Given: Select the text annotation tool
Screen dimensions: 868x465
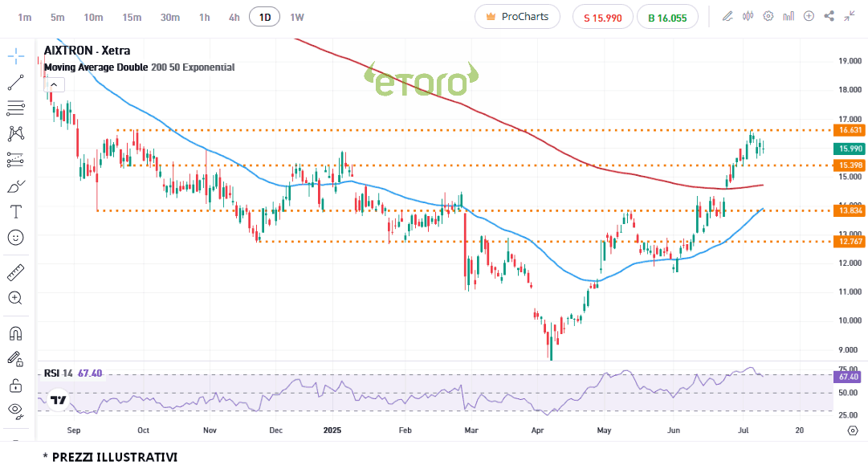Looking at the screenshot, I should tap(16, 211).
